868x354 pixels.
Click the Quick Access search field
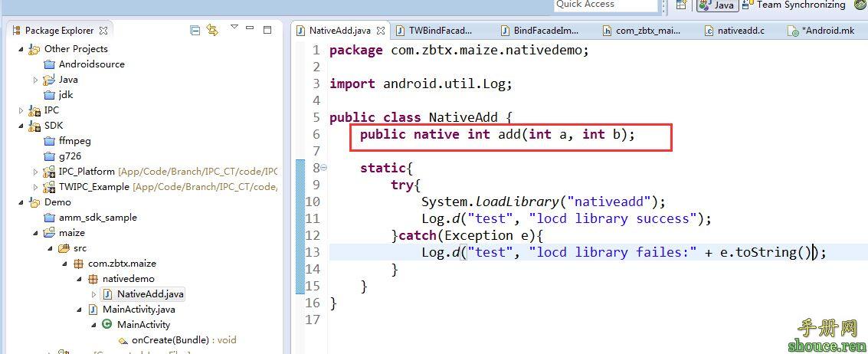pyautogui.click(x=605, y=5)
